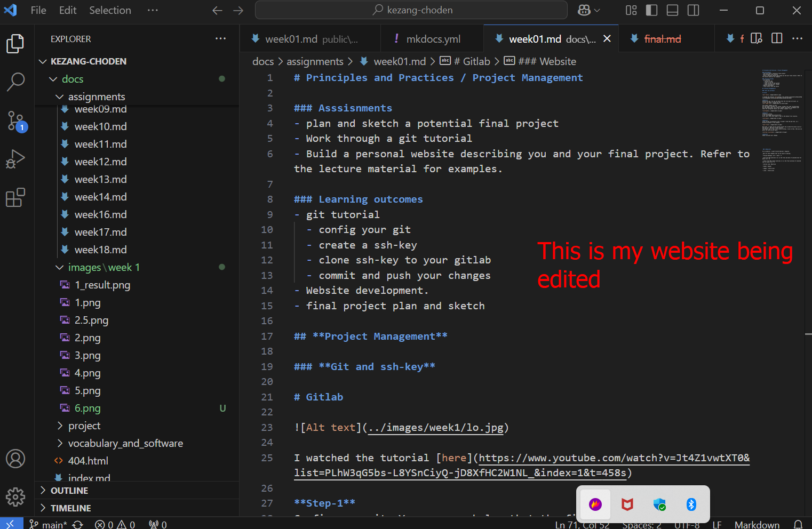Toggle Primary Side Bar visibility

tap(651, 10)
